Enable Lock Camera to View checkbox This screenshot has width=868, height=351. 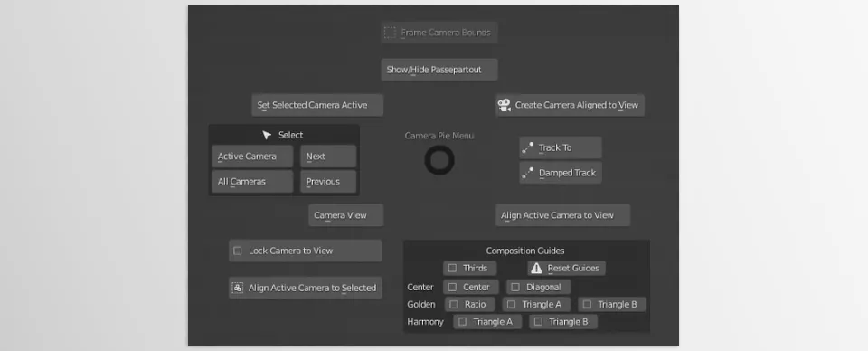tap(238, 251)
